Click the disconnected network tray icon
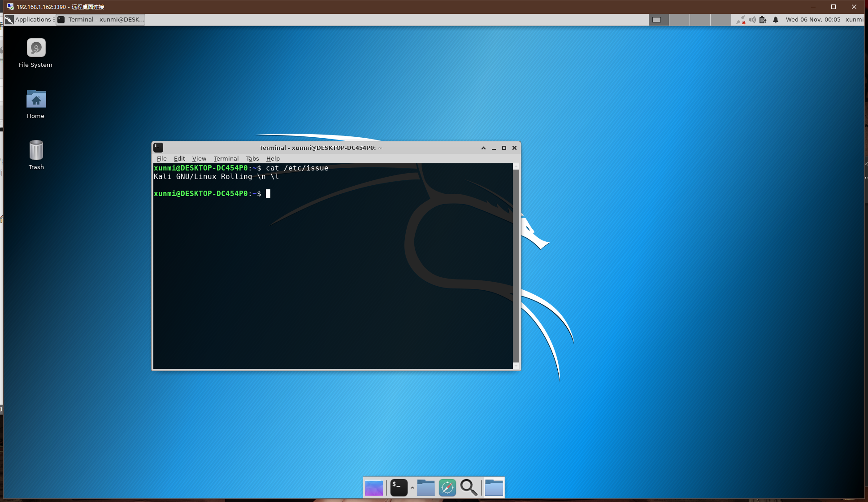This screenshot has height=502, width=868. tap(741, 20)
